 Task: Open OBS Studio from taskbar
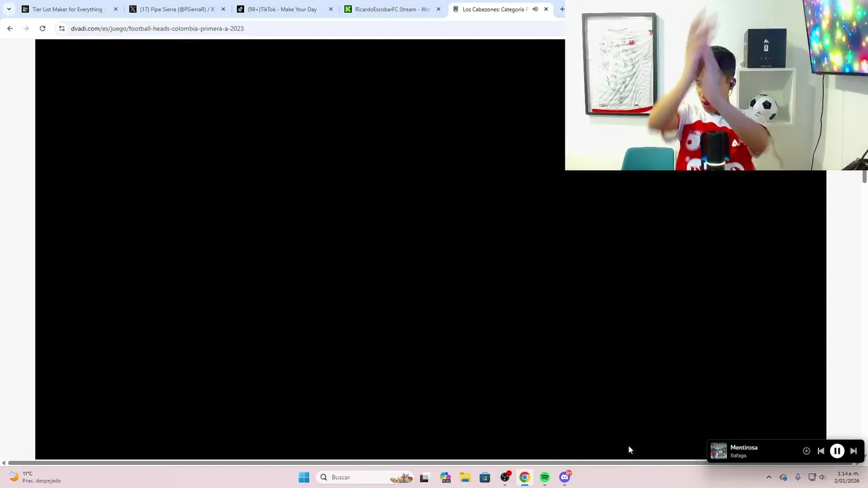coord(505,477)
